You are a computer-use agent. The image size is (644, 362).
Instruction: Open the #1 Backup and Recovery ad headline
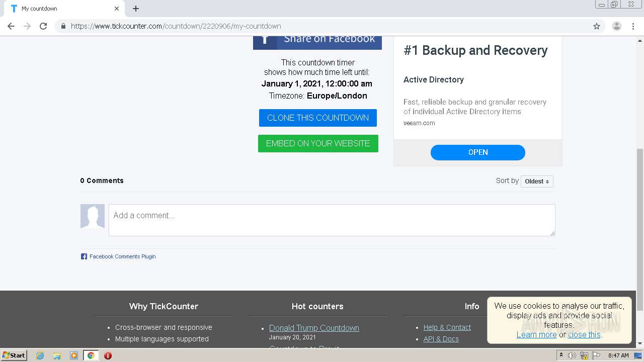pyautogui.click(x=475, y=50)
